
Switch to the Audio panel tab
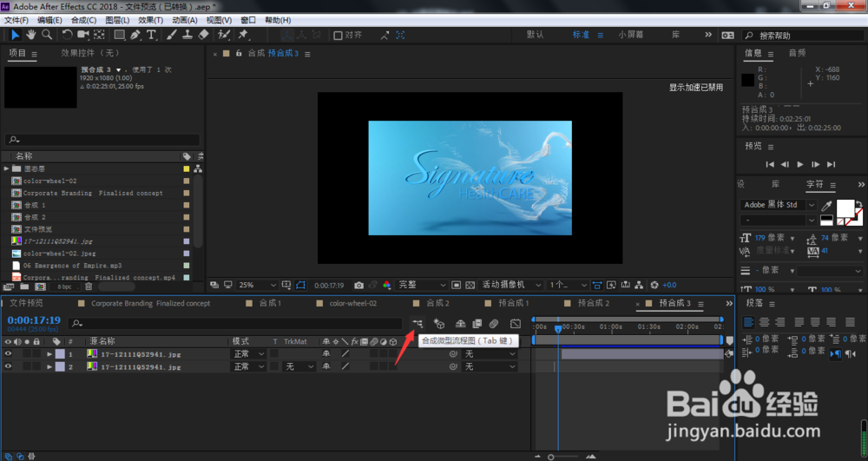pyautogui.click(x=797, y=53)
